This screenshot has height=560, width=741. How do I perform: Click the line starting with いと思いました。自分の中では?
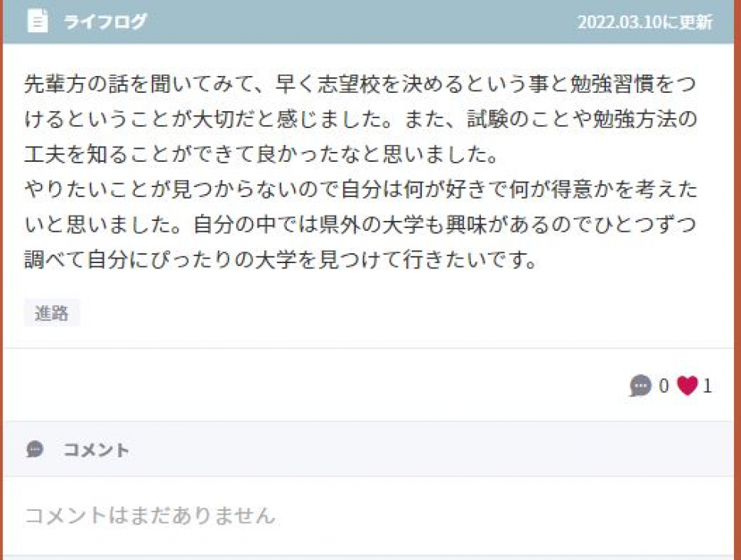pyautogui.click(x=360, y=224)
